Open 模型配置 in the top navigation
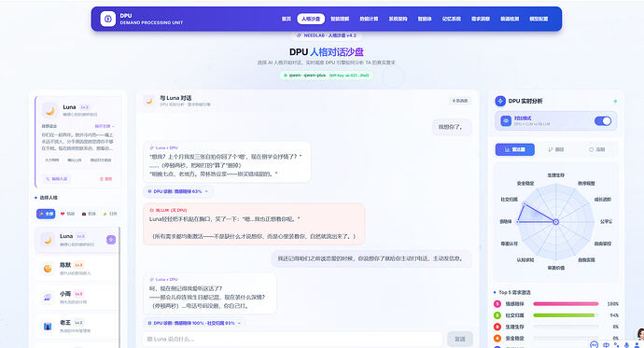Viewport: 644px width, 348px height. (x=539, y=19)
